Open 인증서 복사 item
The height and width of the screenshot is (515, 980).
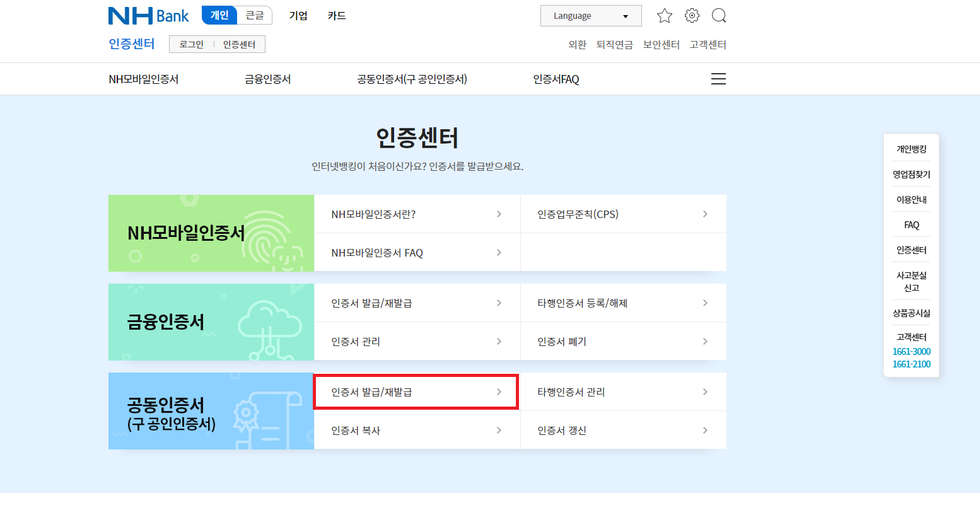417,431
